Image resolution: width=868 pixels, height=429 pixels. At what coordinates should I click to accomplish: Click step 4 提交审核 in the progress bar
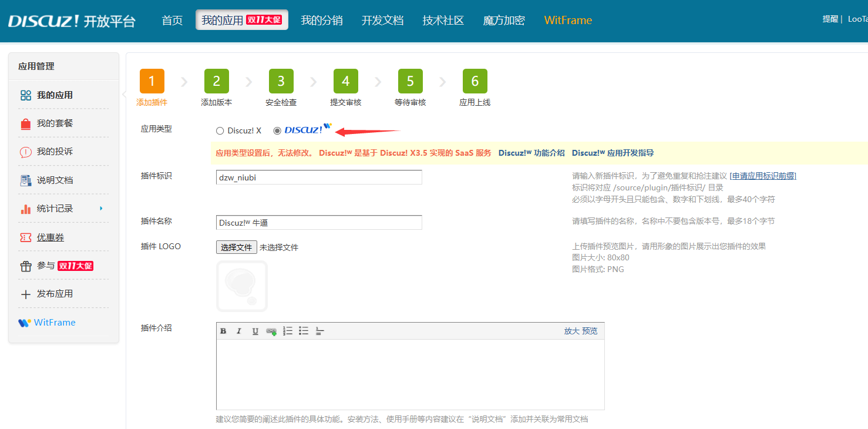tap(345, 81)
